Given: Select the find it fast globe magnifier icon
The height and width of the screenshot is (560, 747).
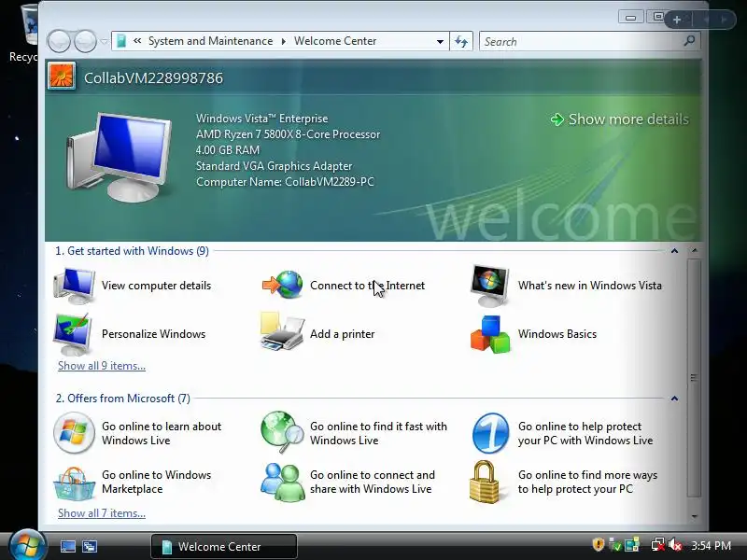Looking at the screenshot, I should [x=282, y=432].
